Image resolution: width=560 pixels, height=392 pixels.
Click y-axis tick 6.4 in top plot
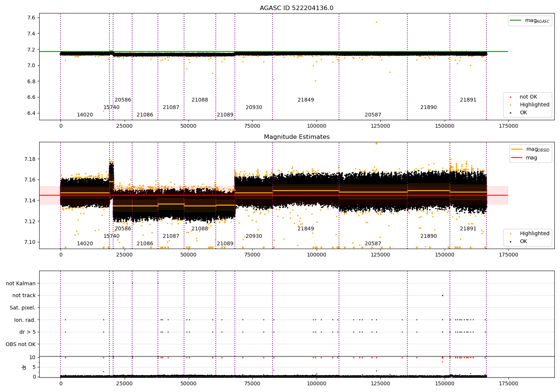click(31, 113)
